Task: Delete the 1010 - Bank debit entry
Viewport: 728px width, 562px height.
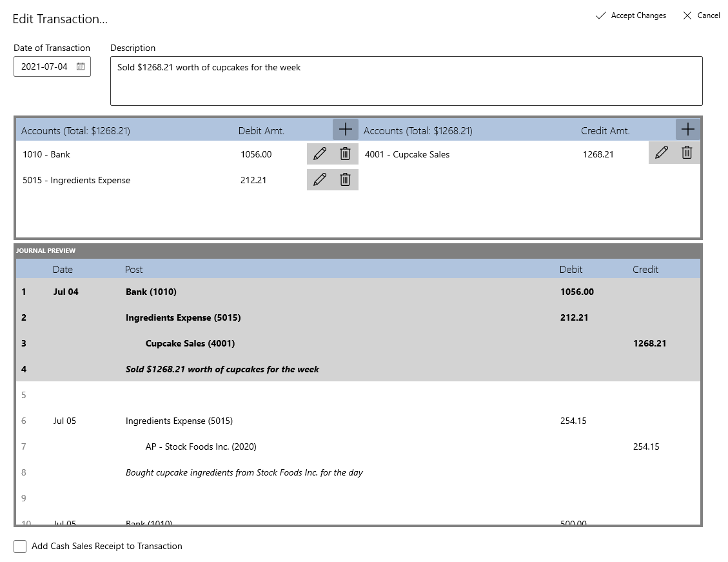Action: click(x=345, y=154)
